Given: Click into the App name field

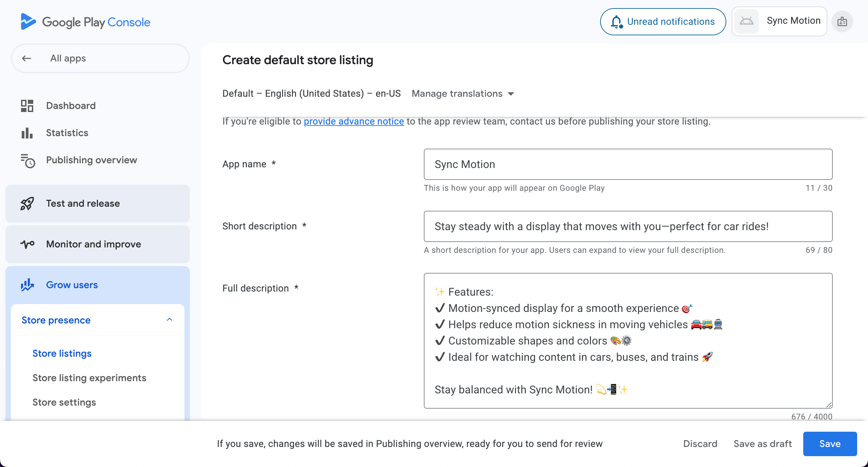Looking at the screenshot, I should (628, 164).
